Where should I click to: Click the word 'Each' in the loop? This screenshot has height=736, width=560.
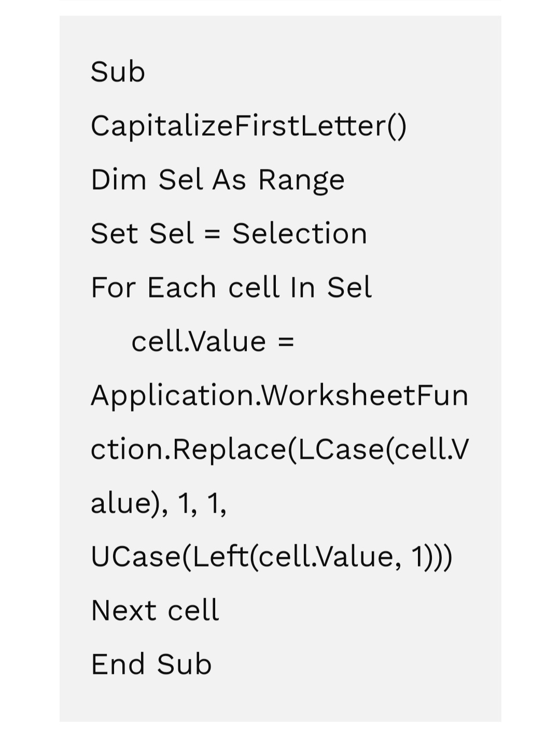181,288
